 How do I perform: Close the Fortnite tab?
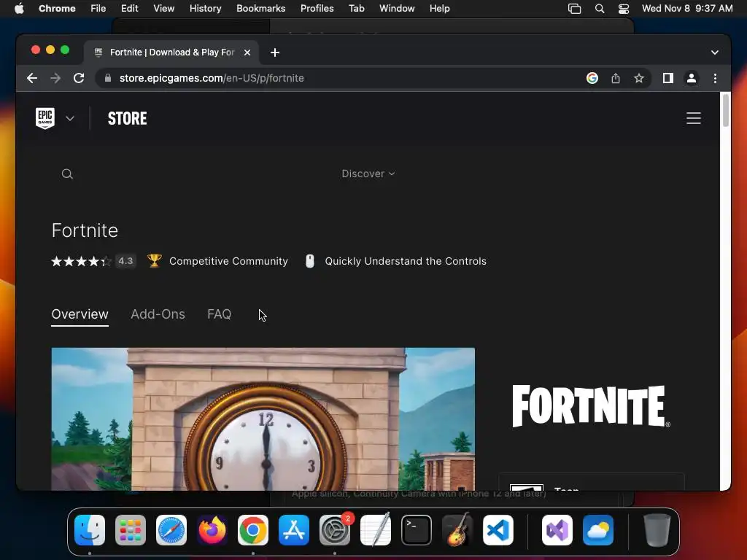coord(247,52)
